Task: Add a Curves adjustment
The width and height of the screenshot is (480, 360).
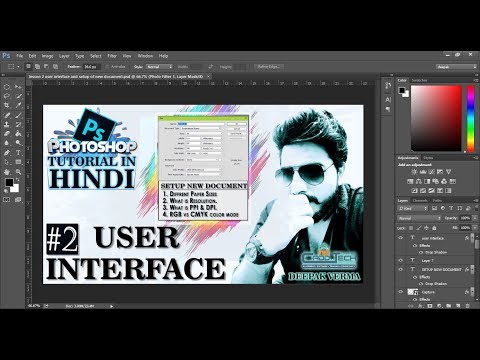Action: coord(432,172)
